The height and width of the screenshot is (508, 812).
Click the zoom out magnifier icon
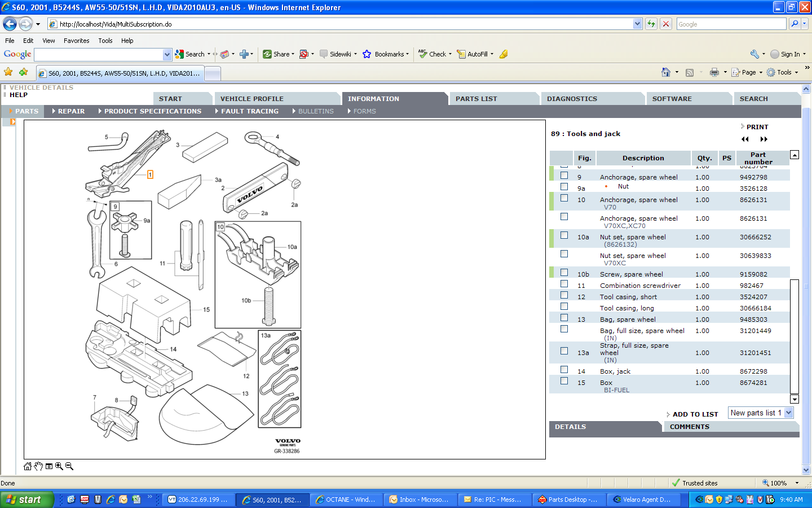(69, 466)
